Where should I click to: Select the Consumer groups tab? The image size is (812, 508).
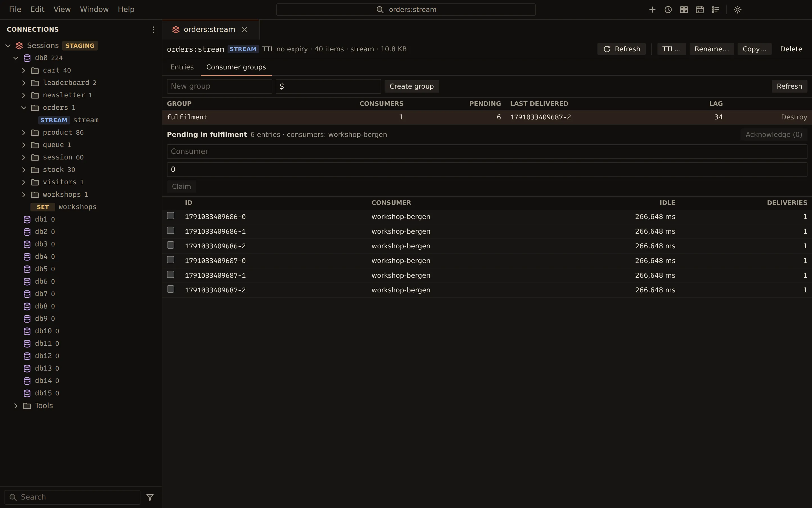click(x=236, y=67)
